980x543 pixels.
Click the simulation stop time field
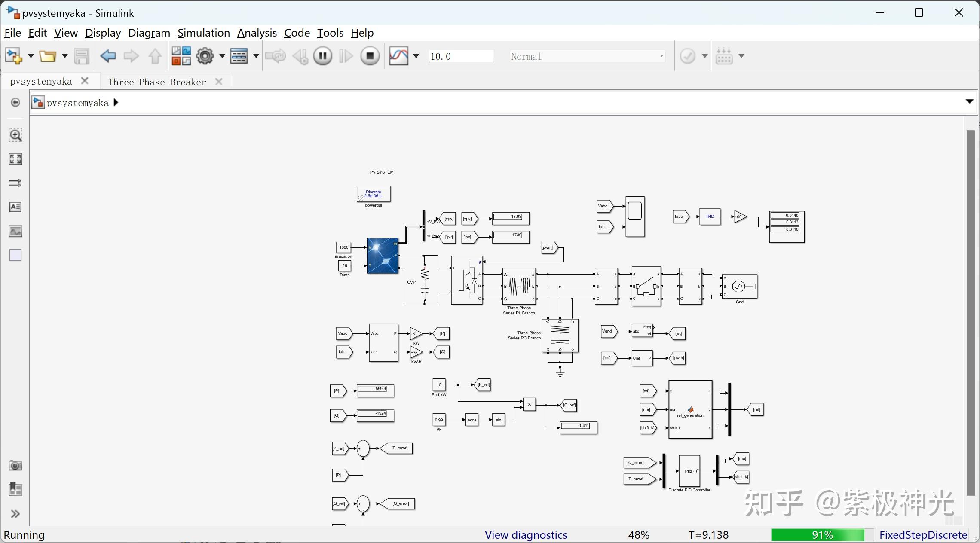(x=461, y=56)
